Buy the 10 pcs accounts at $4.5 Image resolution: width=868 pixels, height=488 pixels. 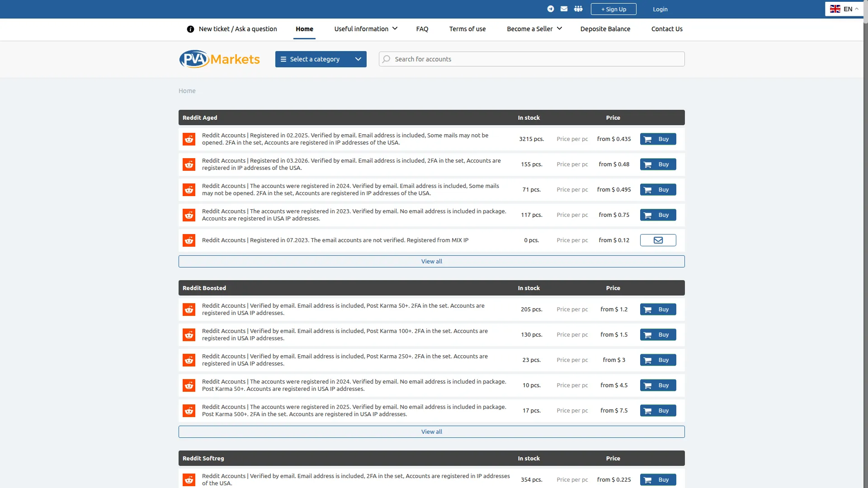coord(658,385)
